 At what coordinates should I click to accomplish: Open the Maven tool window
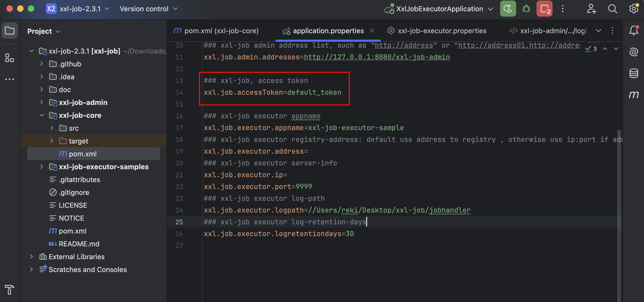[634, 95]
